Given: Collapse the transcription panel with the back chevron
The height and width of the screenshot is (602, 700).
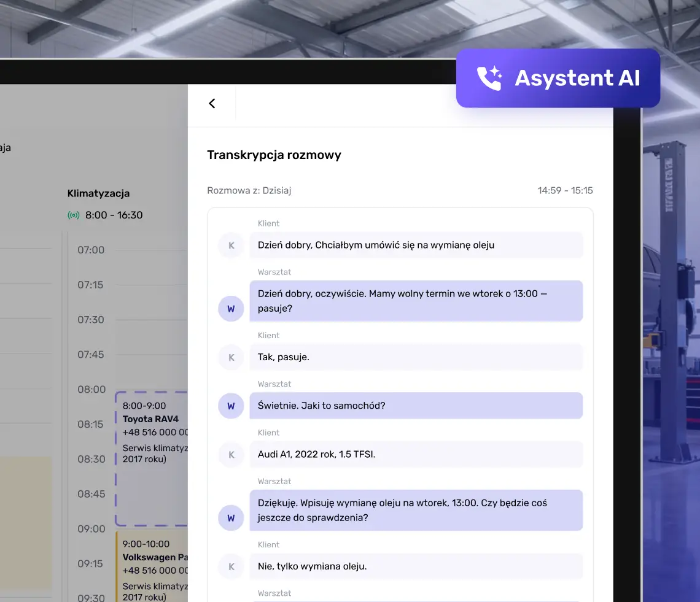Looking at the screenshot, I should [x=211, y=103].
